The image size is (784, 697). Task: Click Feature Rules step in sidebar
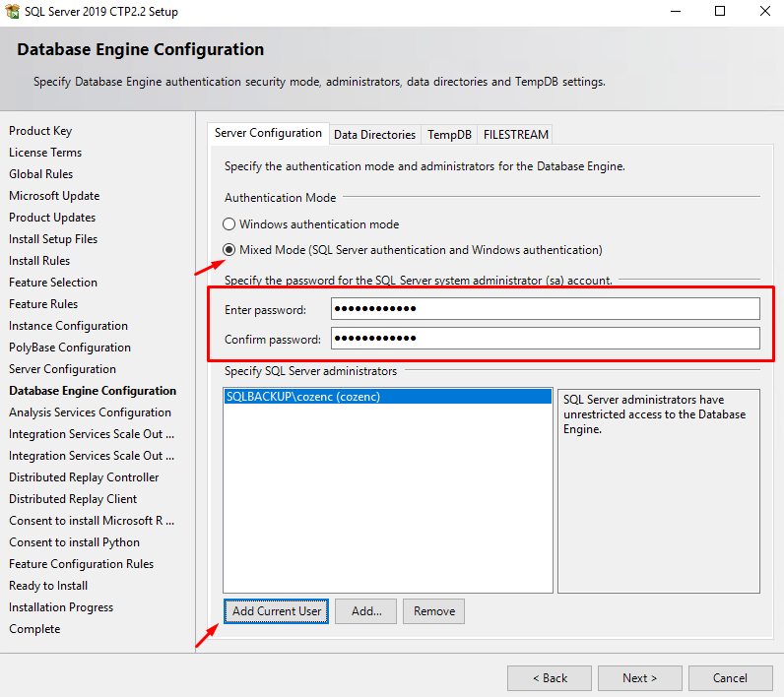point(43,304)
